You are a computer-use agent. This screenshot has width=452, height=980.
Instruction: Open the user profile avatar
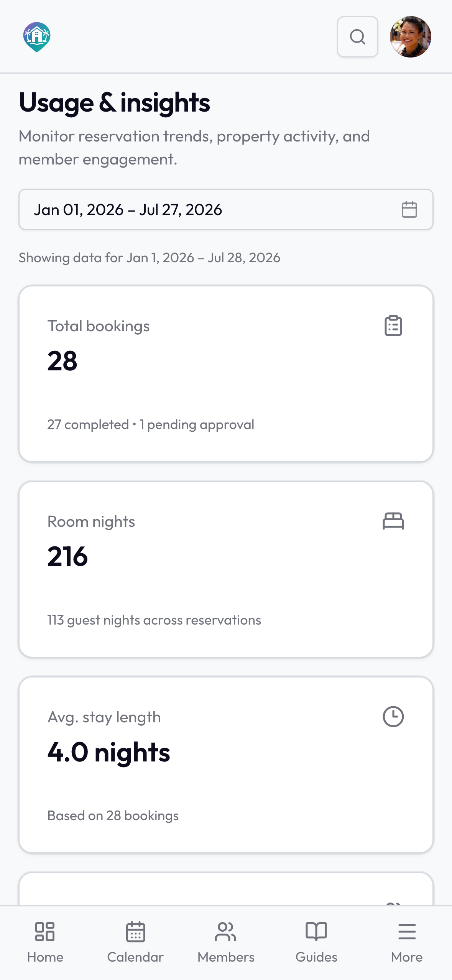410,37
